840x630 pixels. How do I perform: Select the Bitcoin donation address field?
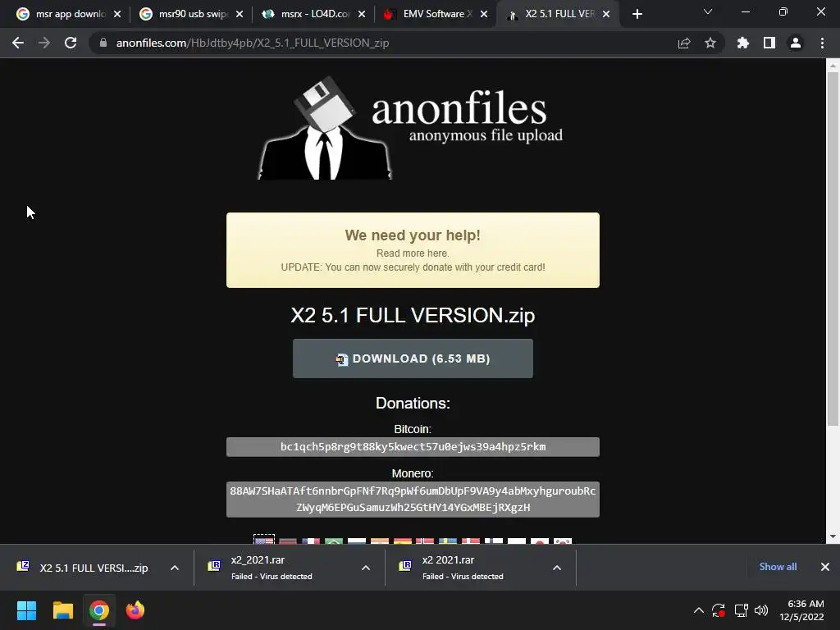pos(413,447)
